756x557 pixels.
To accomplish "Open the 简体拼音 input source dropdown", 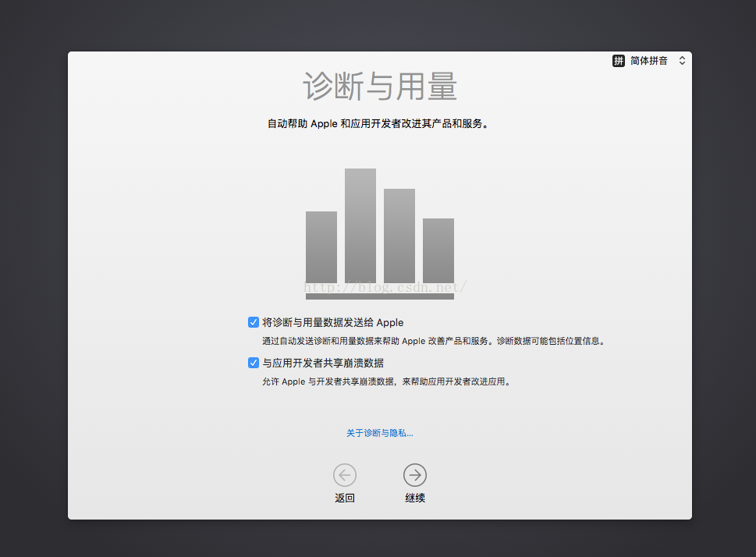I will pos(649,61).
